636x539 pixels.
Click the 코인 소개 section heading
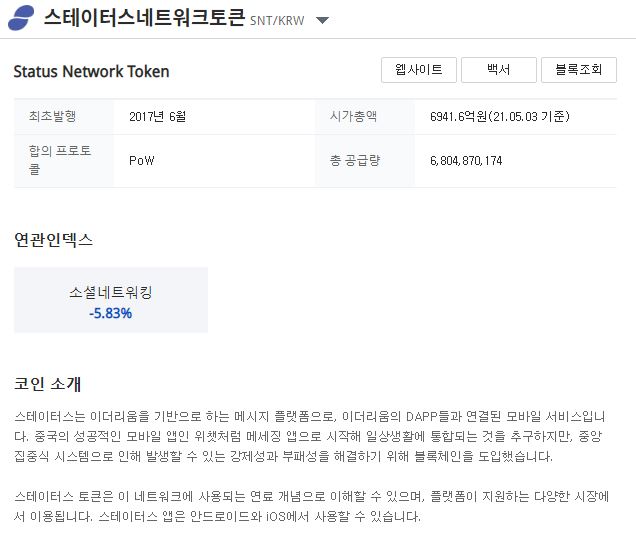[x=47, y=384]
